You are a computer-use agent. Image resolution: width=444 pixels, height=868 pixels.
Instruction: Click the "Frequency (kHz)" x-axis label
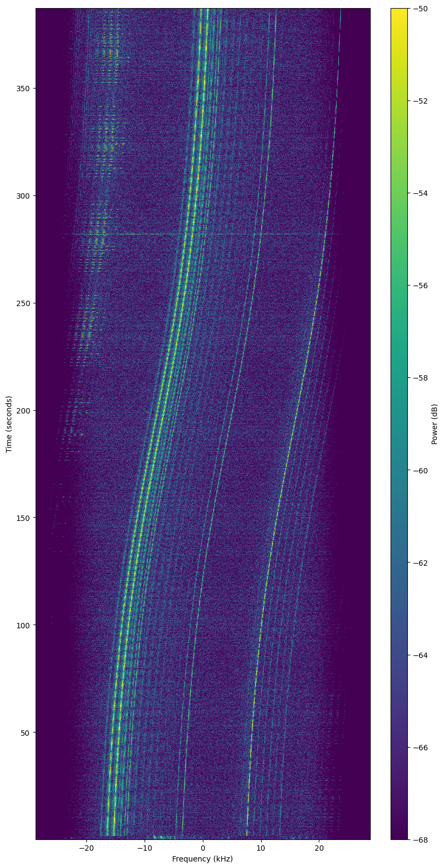pyautogui.click(x=202, y=859)
